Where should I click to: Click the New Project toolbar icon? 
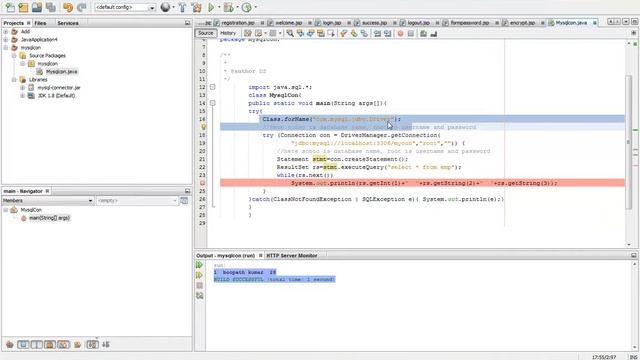(x=23, y=7)
